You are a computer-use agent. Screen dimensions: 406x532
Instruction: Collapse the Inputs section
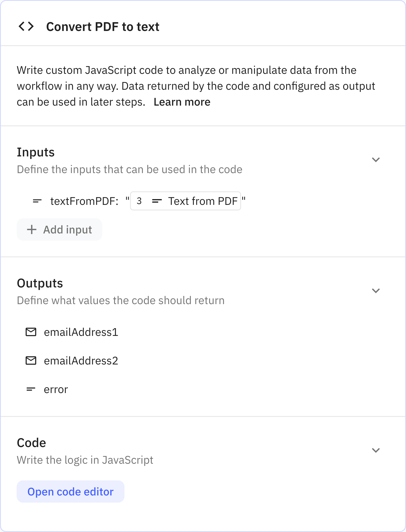(376, 159)
